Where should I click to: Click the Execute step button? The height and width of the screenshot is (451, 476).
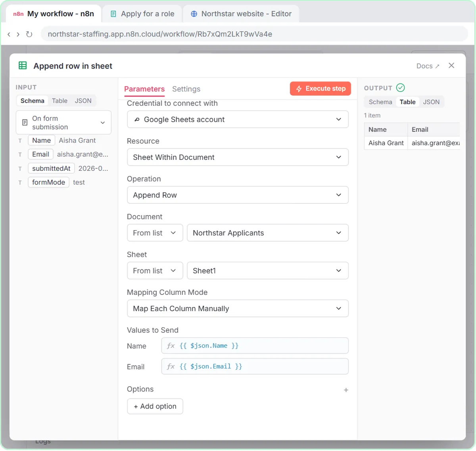coord(321,89)
